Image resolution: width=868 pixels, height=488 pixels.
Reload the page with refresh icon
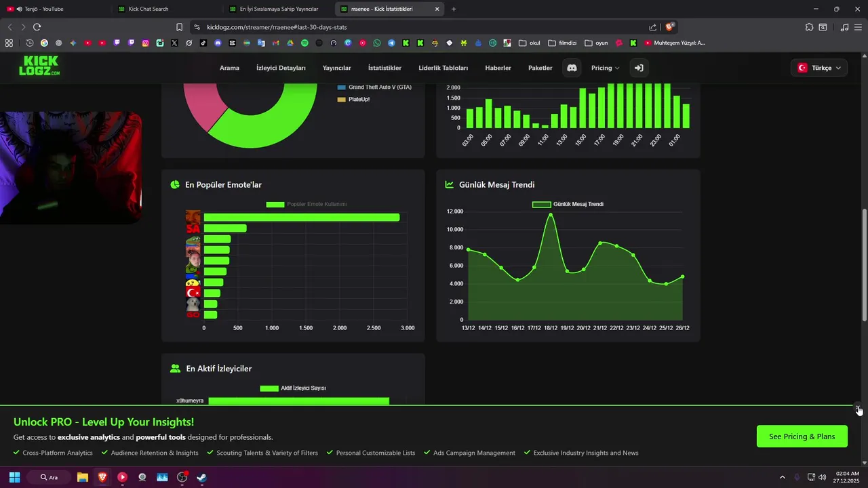pyautogui.click(x=37, y=27)
